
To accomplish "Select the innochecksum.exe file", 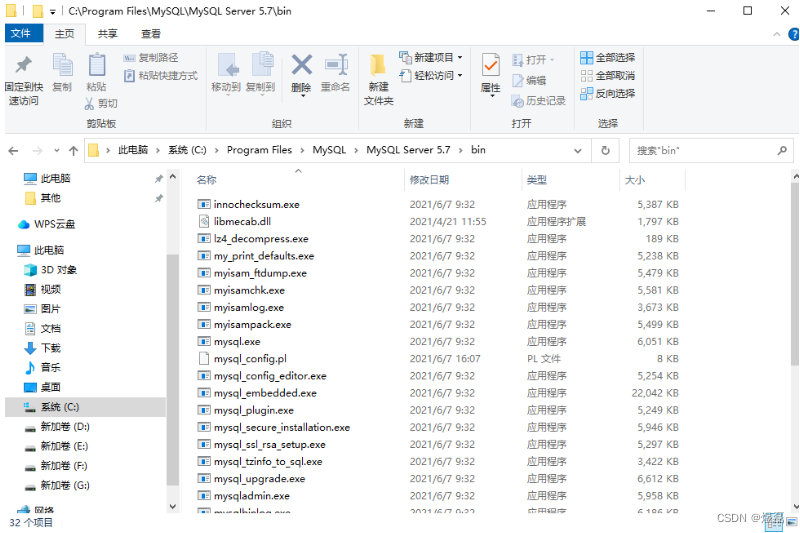I will click(x=257, y=205).
